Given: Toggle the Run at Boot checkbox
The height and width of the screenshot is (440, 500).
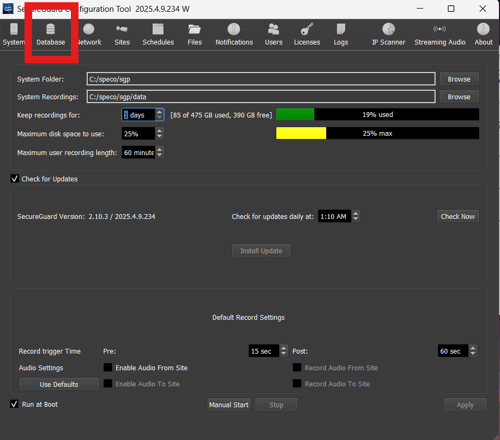Looking at the screenshot, I should [14, 404].
